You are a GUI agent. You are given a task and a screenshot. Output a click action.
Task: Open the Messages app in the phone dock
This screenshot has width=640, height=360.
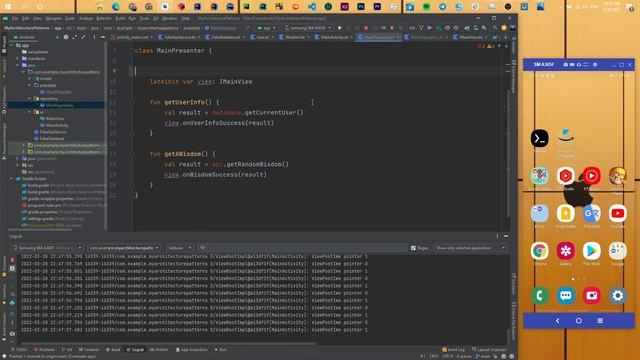pos(566,296)
